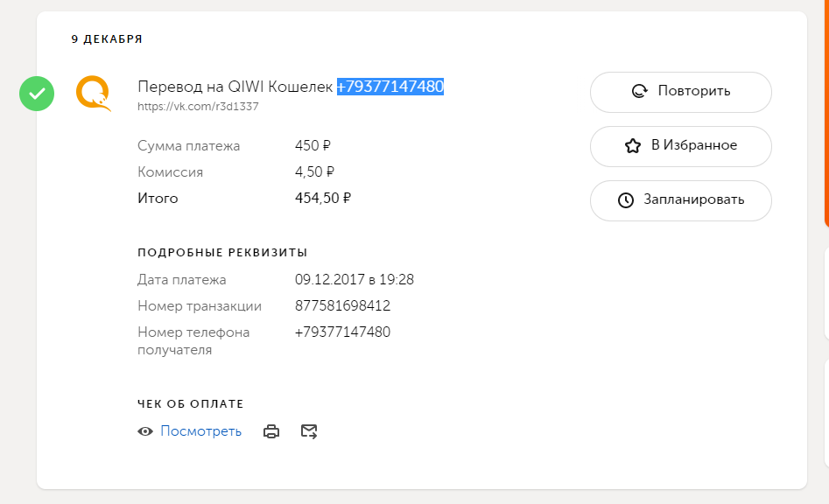Click the transaction number 877581698412

pyautogui.click(x=342, y=306)
